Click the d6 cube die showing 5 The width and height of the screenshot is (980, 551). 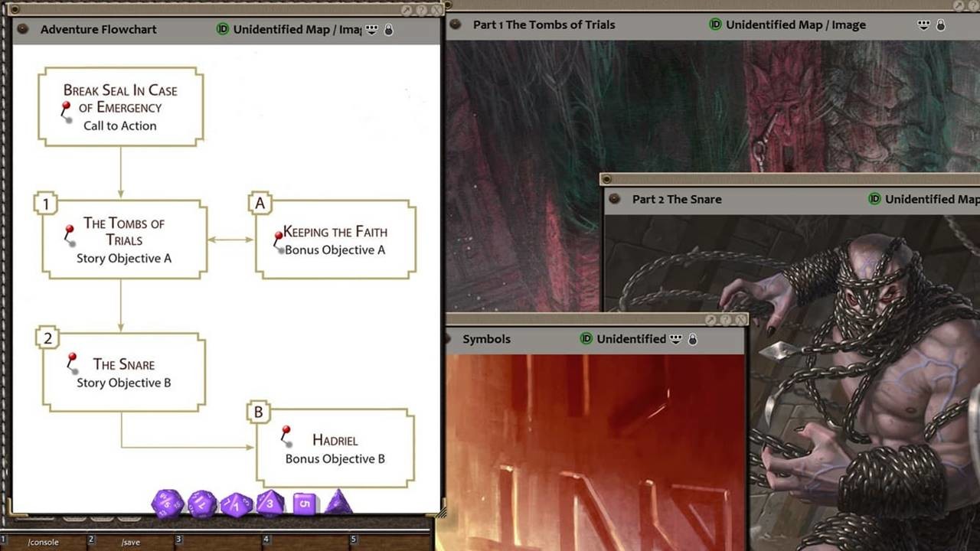click(304, 504)
